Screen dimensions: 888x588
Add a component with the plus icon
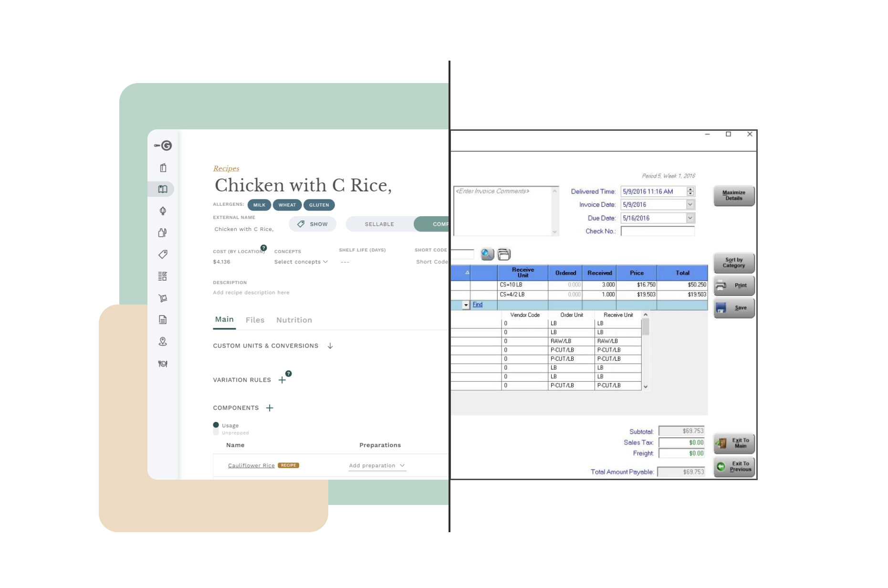[270, 408]
